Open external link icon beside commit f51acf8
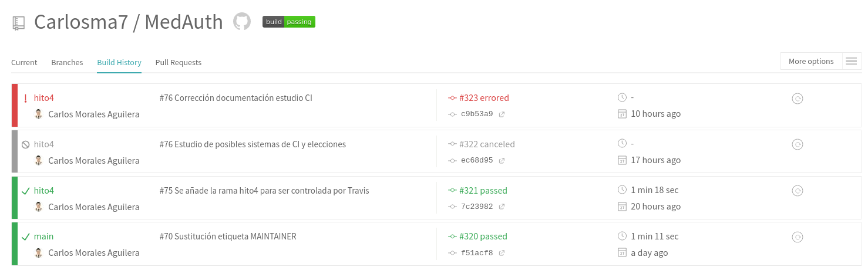The height and width of the screenshot is (267, 868). pyautogui.click(x=502, y=254)
